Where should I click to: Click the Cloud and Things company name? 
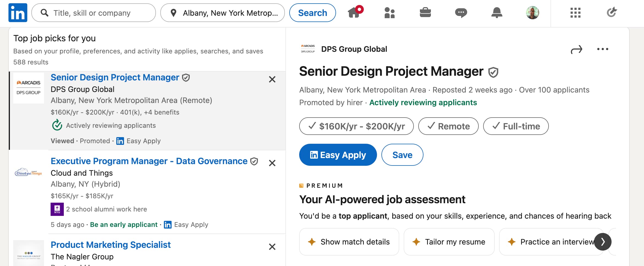pyautogui.click(x=82, y=173)
